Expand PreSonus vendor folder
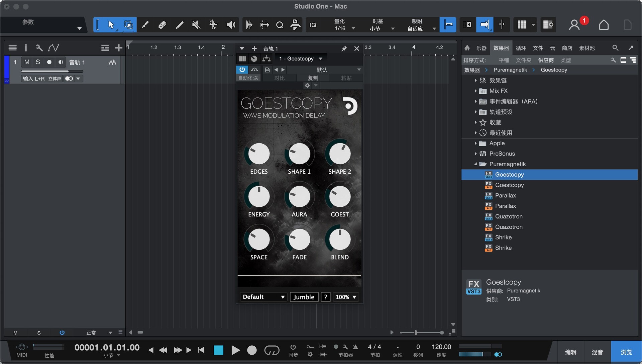 coord(475,154)
